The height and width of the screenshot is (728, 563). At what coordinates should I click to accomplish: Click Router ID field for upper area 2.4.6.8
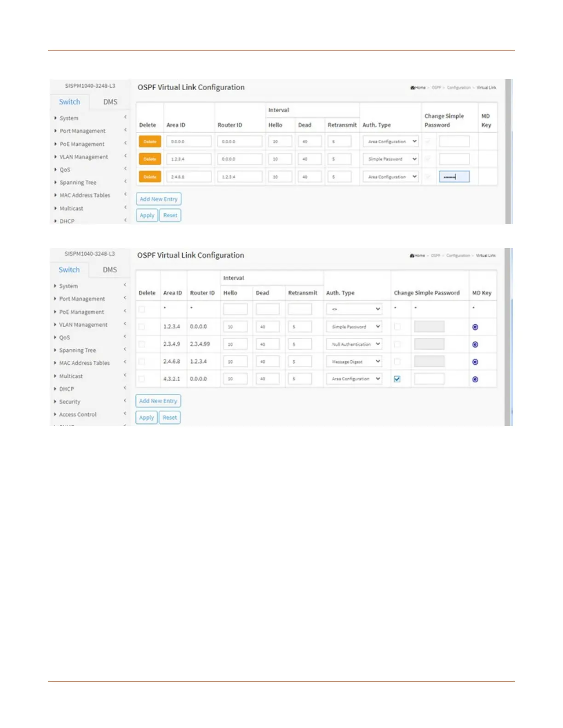[240, 177]
